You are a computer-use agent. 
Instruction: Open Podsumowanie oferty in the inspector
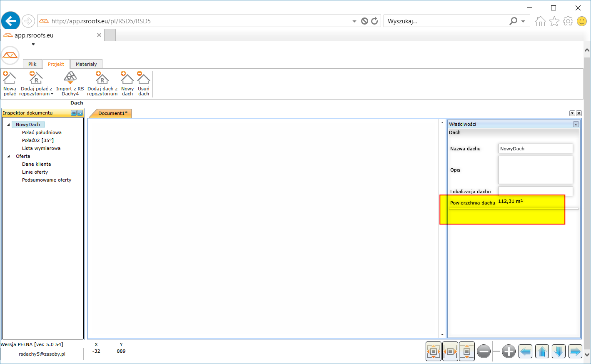pyautogui.click(x=47, y=180)
